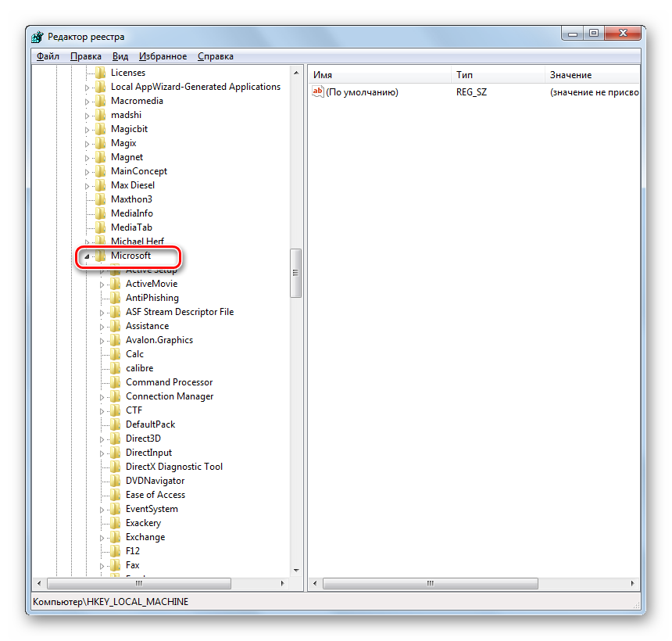Expand the Direct3D key
Image resolution: width=672 pixels, height=641 pixels.
(x=102, y=439)
